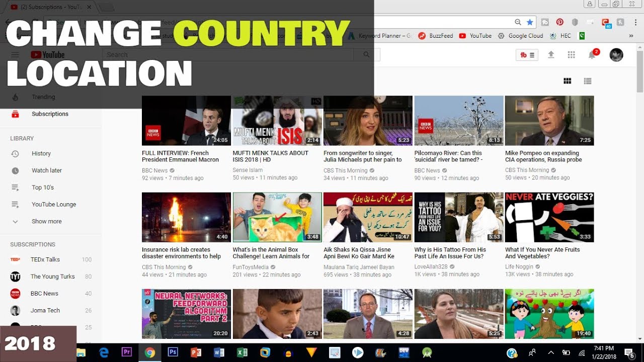The width and height of the screenshot is (644, 362).
Task: Open the Joma Tech subscription
Action: click(50, 311)
